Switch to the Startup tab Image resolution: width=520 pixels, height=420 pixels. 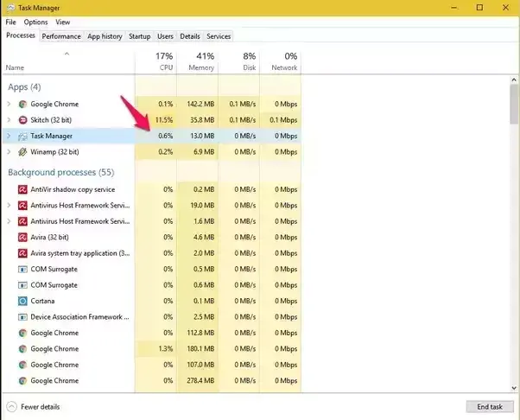[x=140, y=36]
